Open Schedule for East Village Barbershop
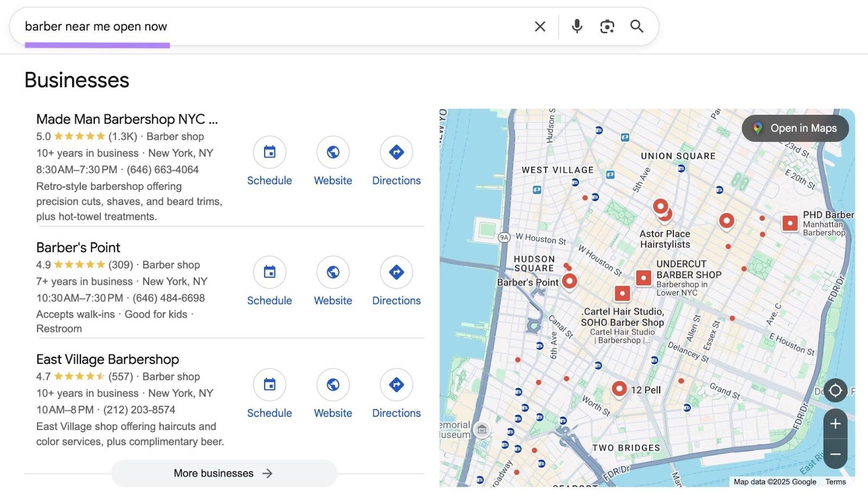 (270, 385)
